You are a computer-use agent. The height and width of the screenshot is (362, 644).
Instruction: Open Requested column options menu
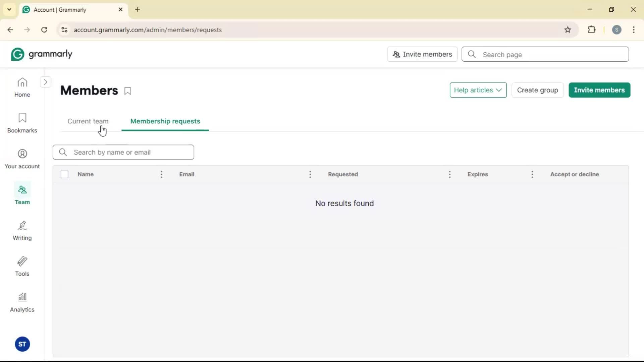click(x=450, y=174)
